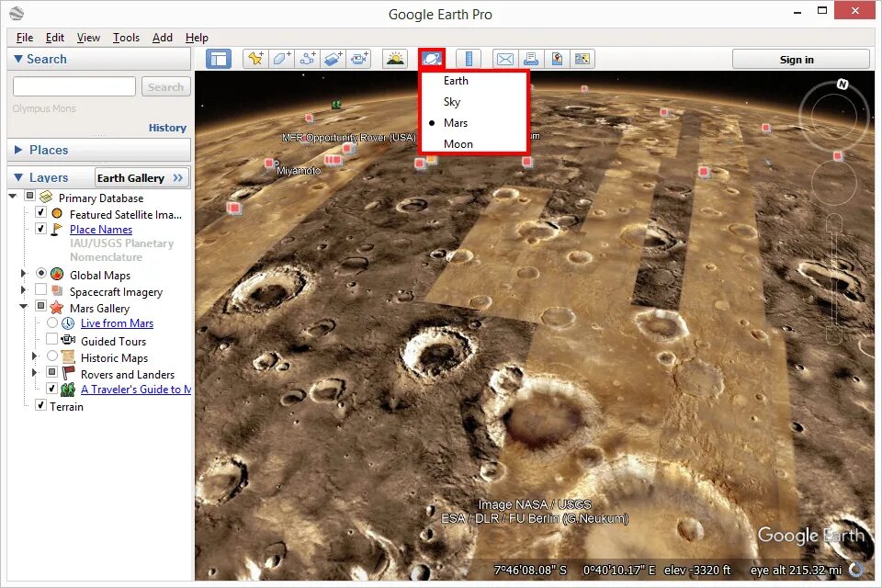
Task: Collapse the Mars Gallery tree node
Action: point(23,307)
